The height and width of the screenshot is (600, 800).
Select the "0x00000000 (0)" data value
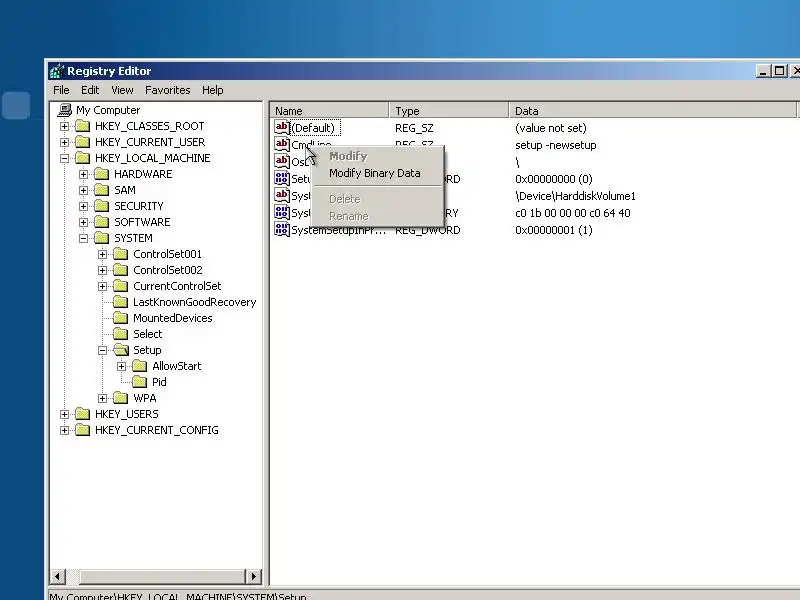coord(554,179)
